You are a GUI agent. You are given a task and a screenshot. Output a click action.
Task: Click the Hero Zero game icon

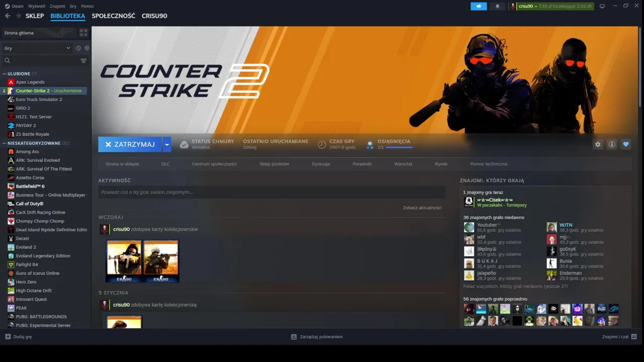tap(11, 282)
